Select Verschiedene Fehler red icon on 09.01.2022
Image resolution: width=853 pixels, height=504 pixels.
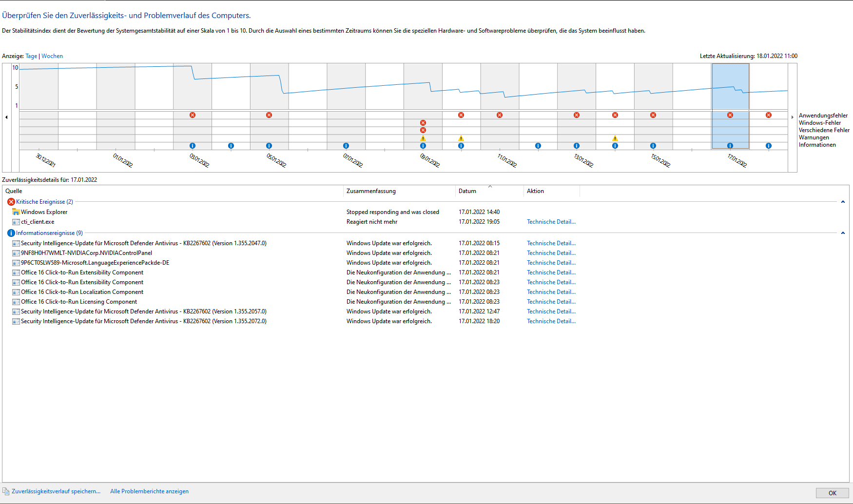[423, 130]
